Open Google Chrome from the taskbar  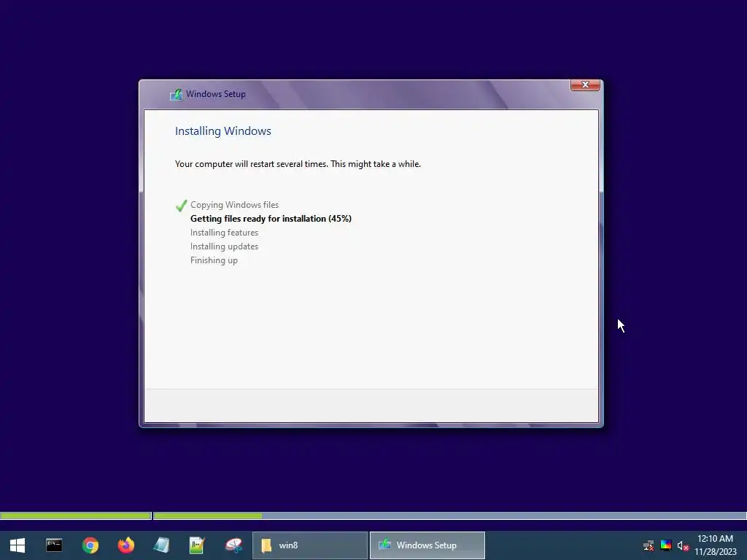[x=90, y=545]
